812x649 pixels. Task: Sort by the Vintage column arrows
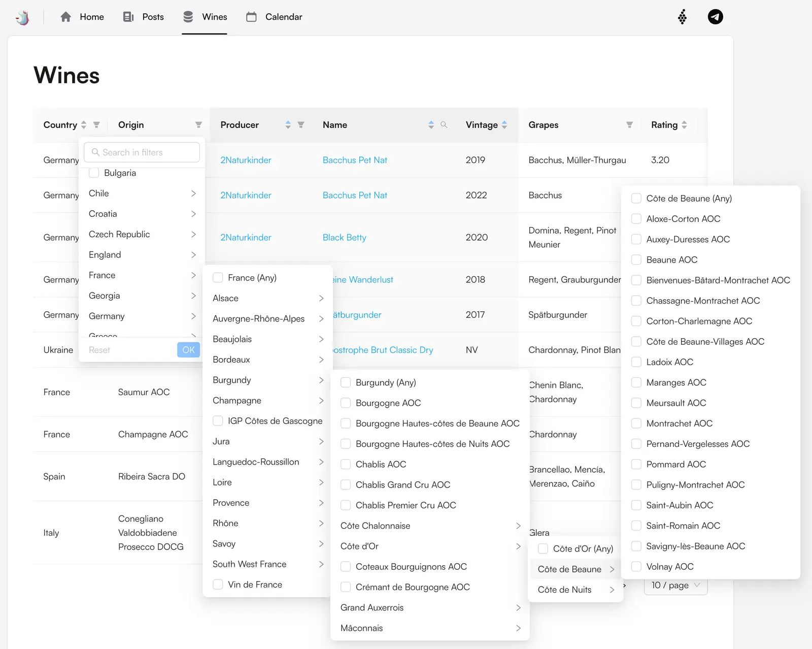point(504,125)
